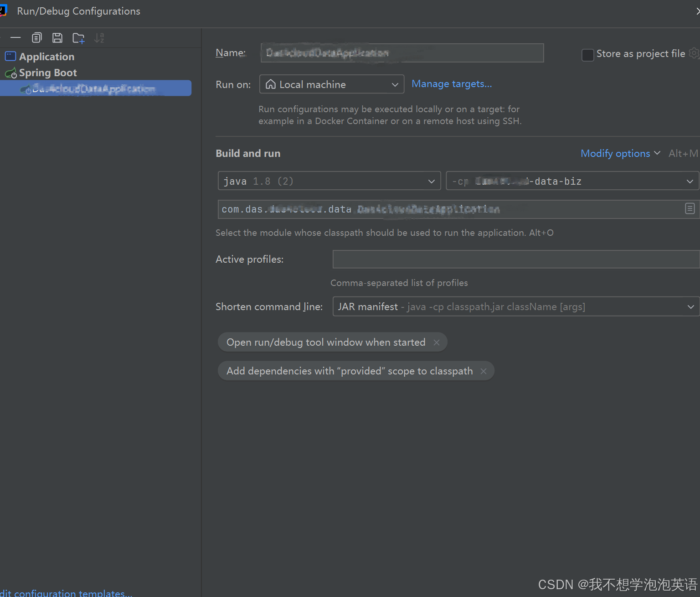This screenshot has height=597, width=700.
Task: Open the settings gear near Store as project file
Action: (x=694, y=53)
